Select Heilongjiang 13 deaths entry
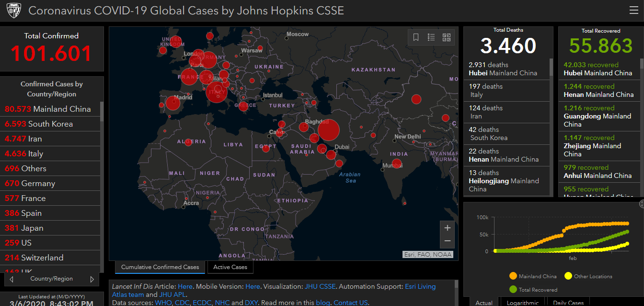The width and height of the screenshot is (644, 306). (x=507, y=181)
